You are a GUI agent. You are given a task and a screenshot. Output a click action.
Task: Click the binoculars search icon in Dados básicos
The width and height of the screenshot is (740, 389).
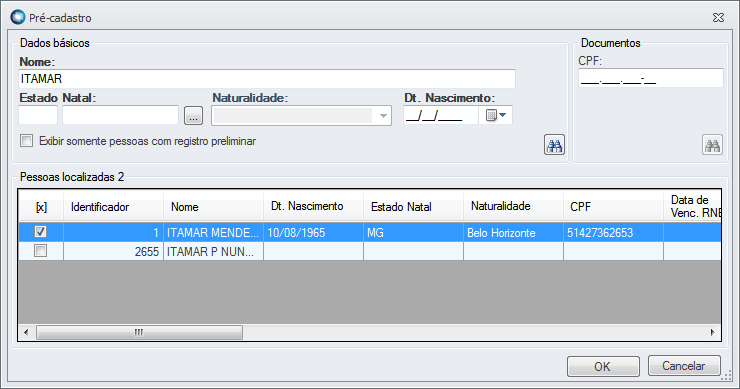(x=554, y=145)
